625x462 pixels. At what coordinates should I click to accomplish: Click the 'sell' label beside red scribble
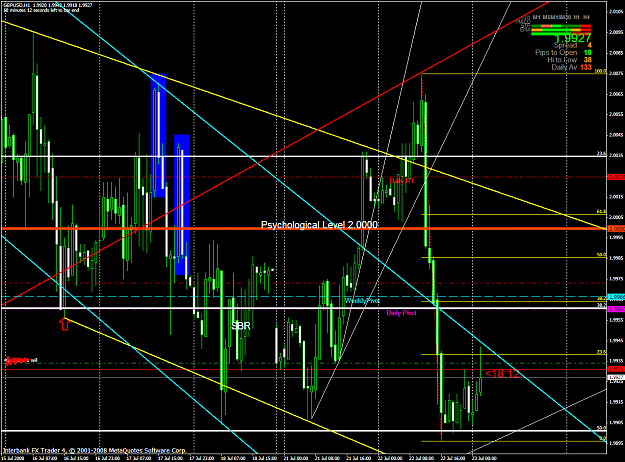[x=34, y=360]
